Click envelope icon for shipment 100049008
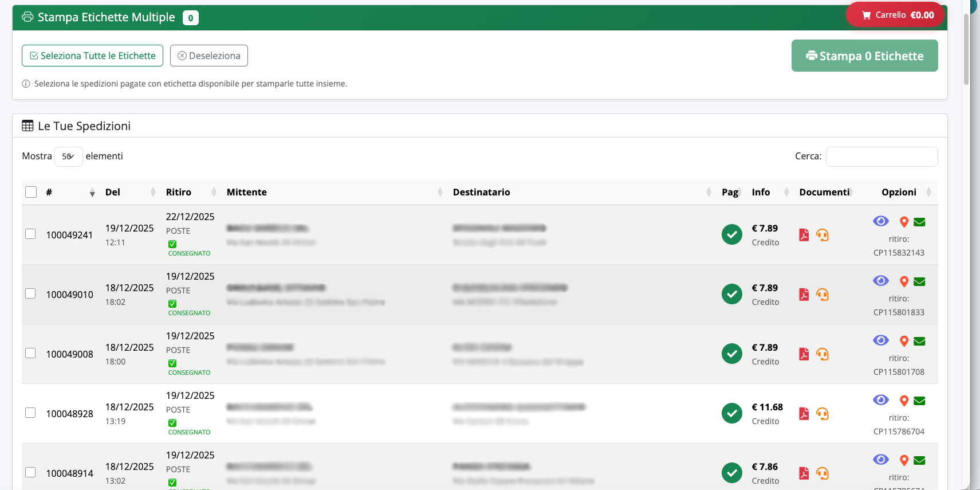Image resolution: width=980 pixels, height=490 pixels. tap(920, 341)
